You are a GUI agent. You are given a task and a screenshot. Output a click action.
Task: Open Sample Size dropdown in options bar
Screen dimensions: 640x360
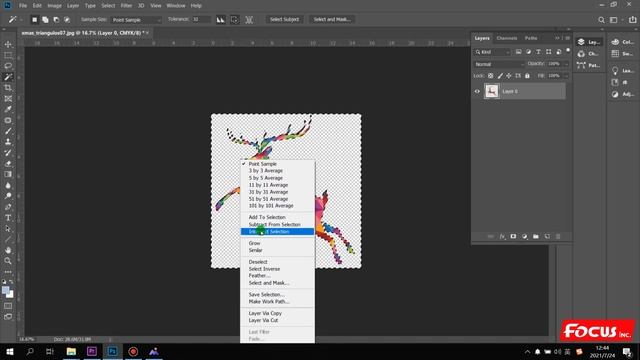(x=136, y=20)
